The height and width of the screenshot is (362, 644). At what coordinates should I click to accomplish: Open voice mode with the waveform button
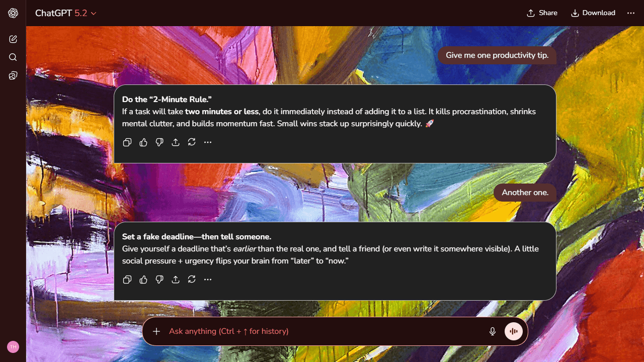point(513,331)
